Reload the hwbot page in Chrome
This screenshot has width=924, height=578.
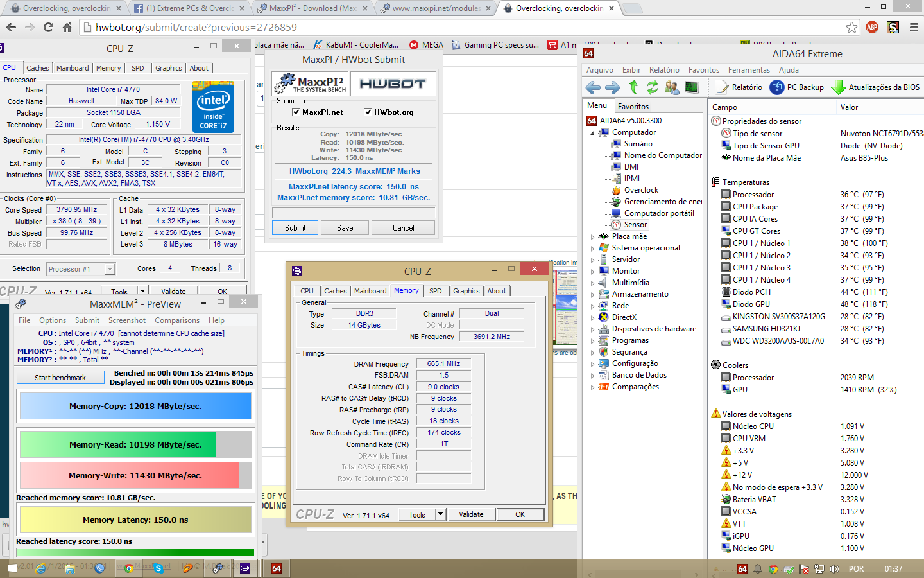[48, 28]
